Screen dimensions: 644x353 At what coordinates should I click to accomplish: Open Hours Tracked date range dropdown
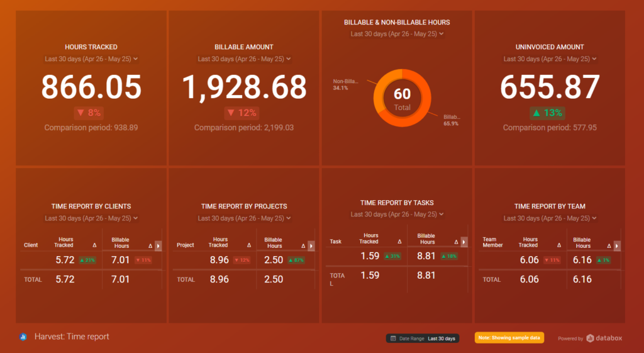[x=91, y=59]
